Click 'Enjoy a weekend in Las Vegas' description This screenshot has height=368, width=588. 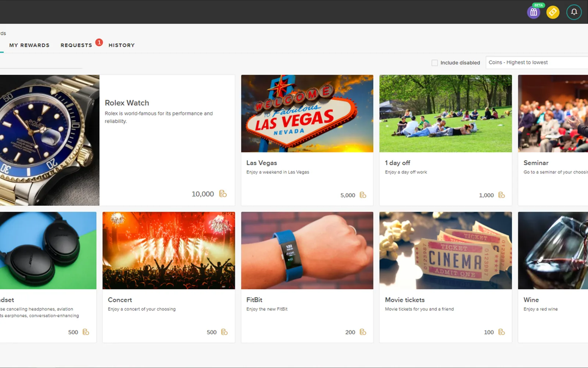tap(278, 172)
